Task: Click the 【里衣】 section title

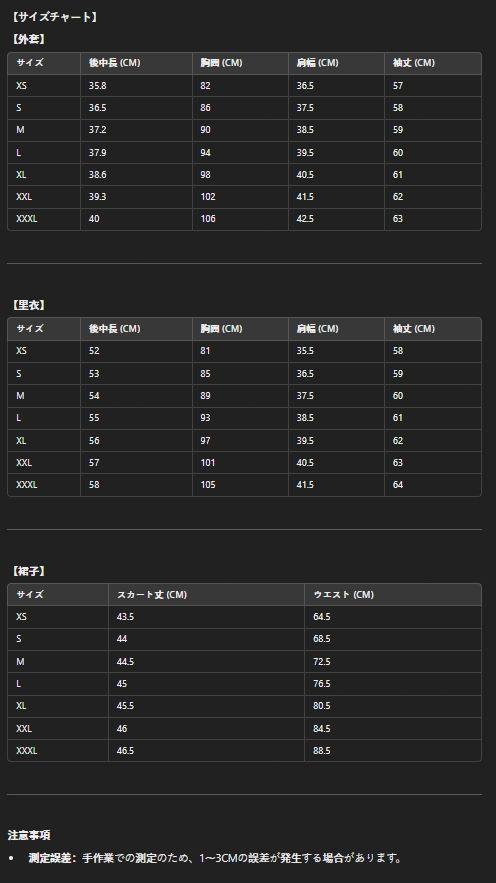Action: 29,305
